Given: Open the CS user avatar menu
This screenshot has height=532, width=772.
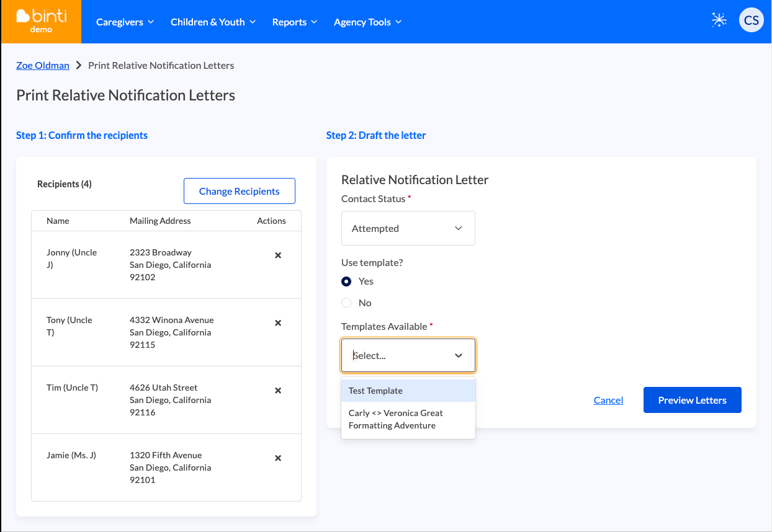Looking at the screenshot, I should (x=751, y=20).
